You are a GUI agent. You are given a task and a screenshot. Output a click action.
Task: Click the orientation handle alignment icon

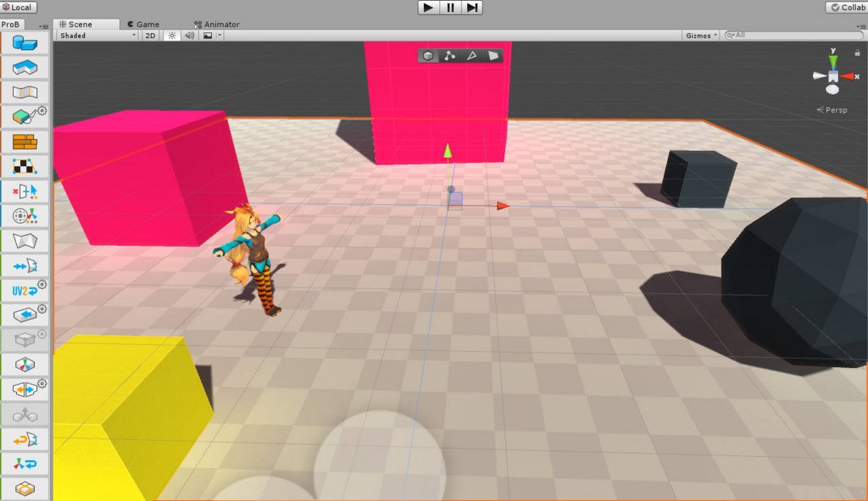coord(25,216)
